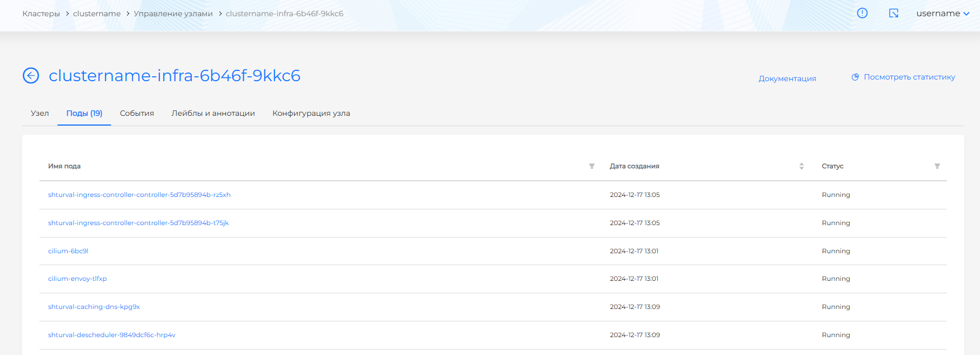Go to Кластеры in breadcrumb
The image size is (980, 355).
[x=41, y=14]
